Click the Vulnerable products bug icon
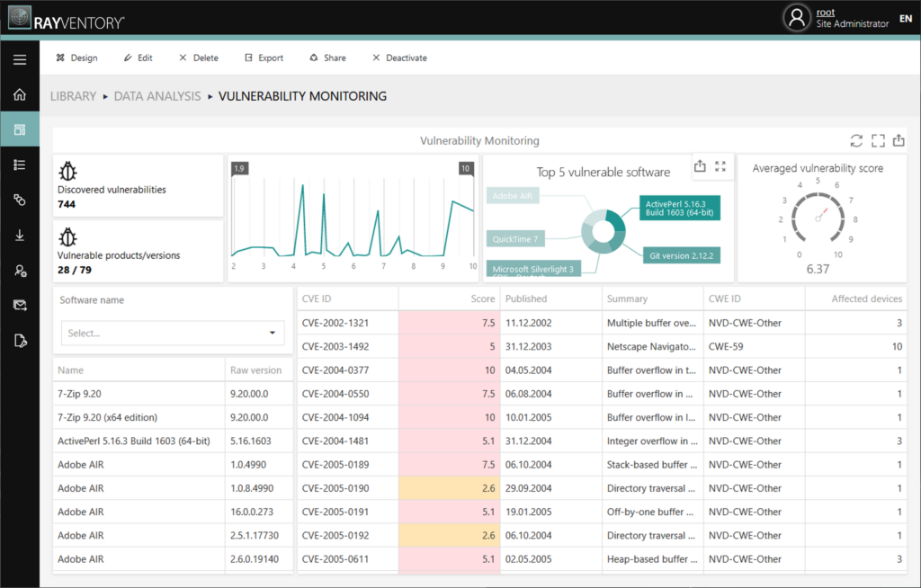921x588 pixels. click(x=67, y=236)
